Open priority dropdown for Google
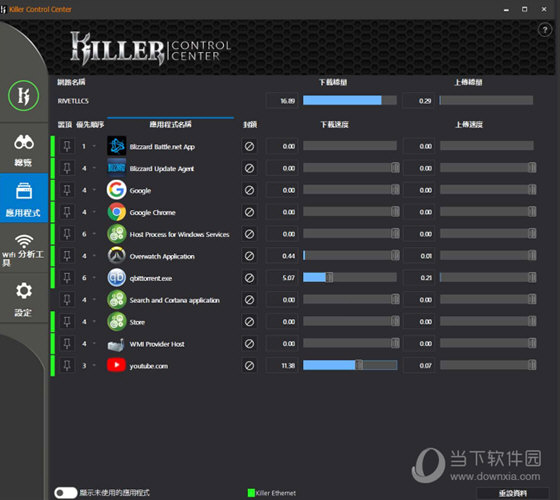 click(94, 190)
